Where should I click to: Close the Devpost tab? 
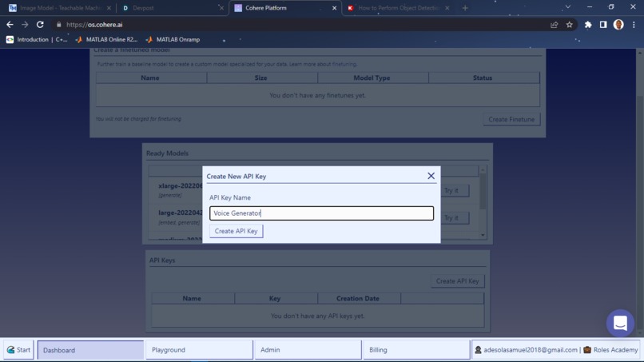[221, 8]
